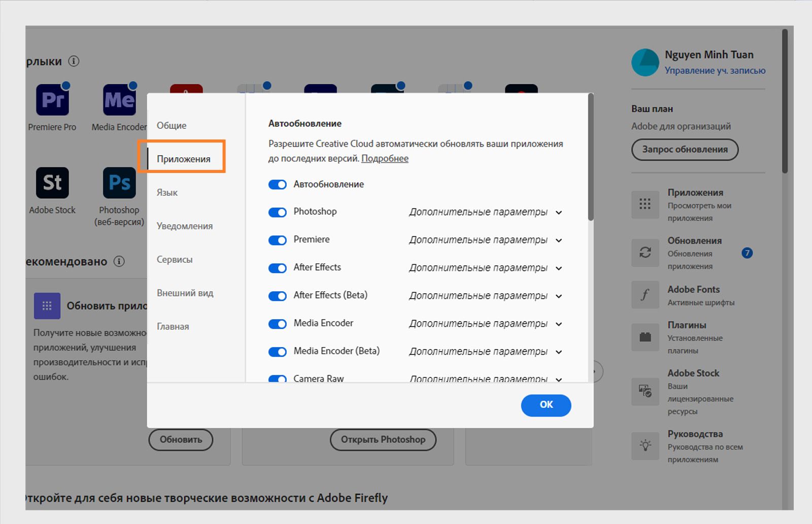Click the Обновления sidebar icon with badge 7
This screenshot has width=812, height=524.
(645, 253)
